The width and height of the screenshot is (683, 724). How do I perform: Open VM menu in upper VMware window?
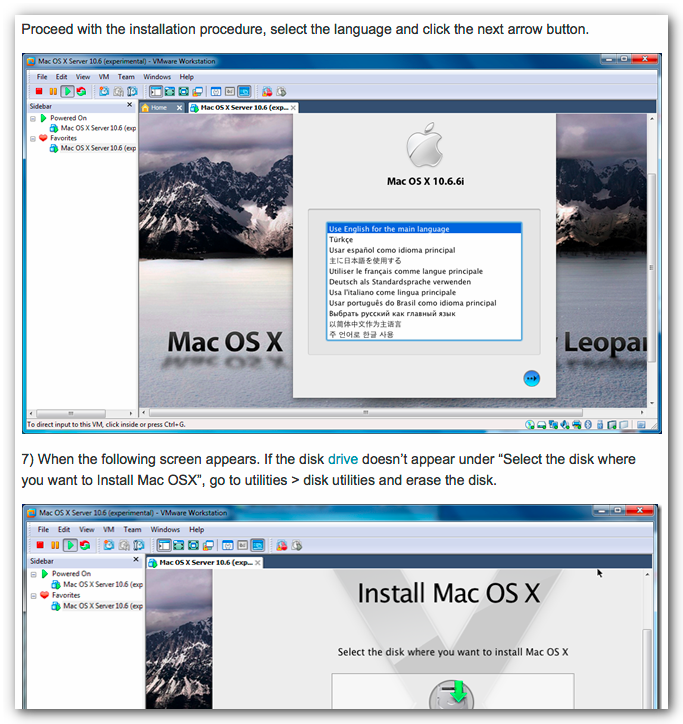[104, 77]
